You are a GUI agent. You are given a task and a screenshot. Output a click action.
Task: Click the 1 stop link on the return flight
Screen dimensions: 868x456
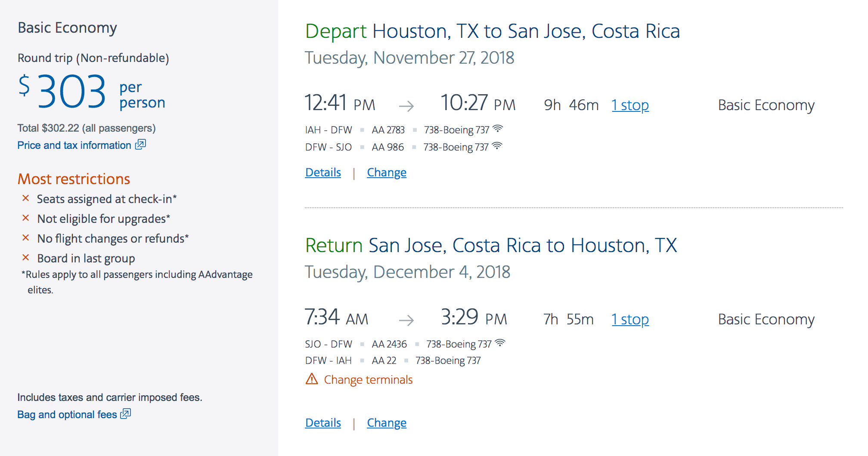pos(630,319)
